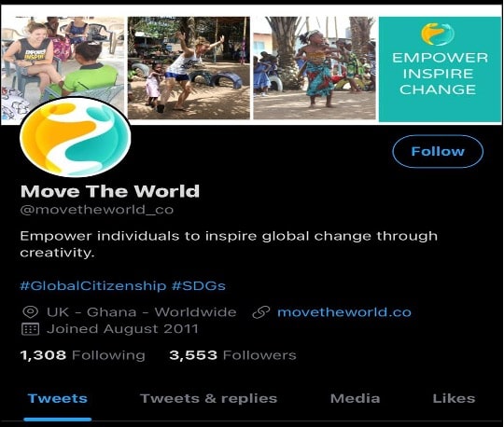Switch to Tweets & replies tab
This screenshot has height=427, width=504.
tap(209, 398)
